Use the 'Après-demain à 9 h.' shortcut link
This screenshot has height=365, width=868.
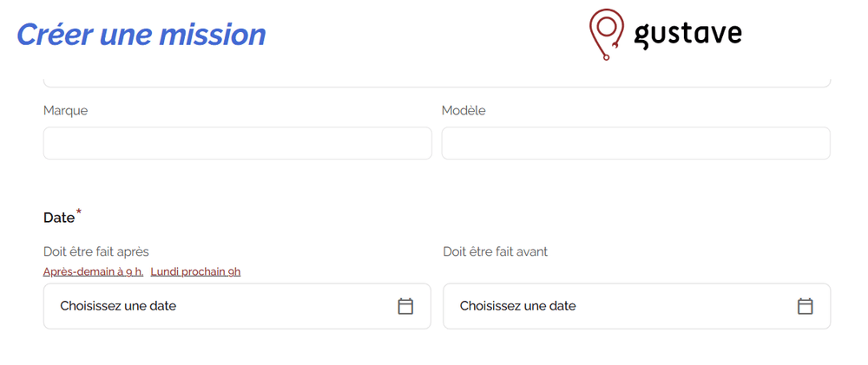coord(94,271)
